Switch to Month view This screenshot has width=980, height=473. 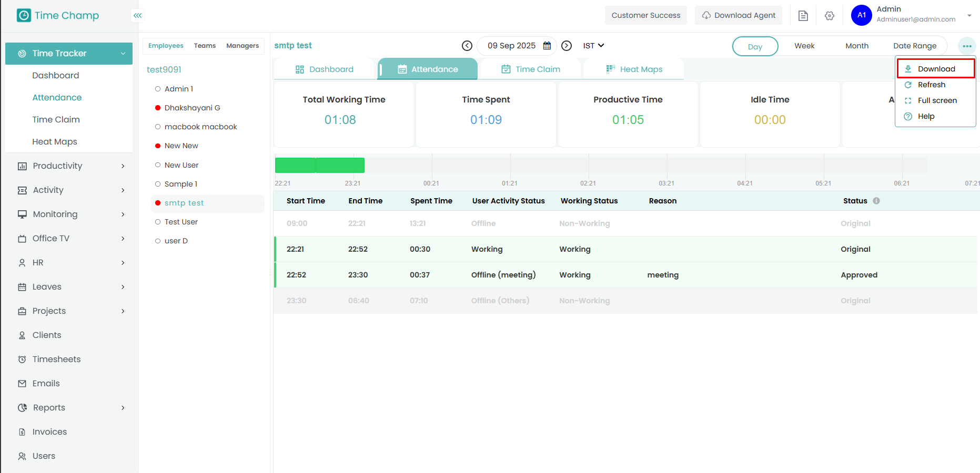856,46
